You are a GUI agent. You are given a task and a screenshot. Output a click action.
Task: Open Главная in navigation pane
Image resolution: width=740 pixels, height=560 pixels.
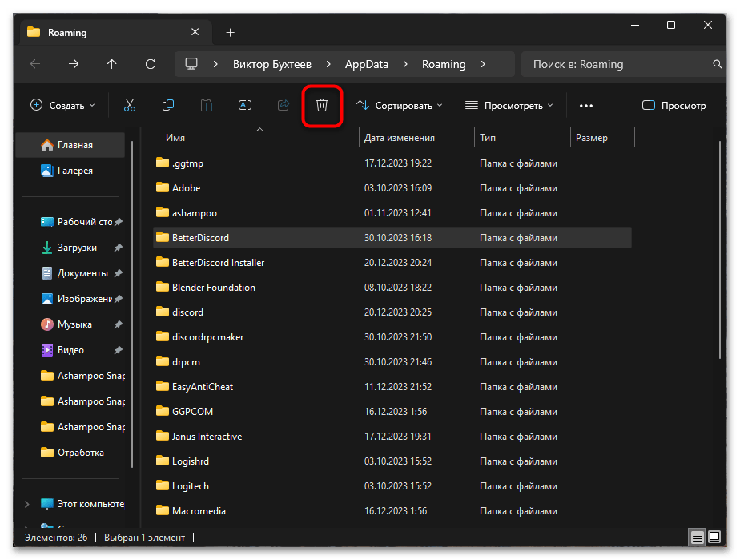(x=70, y=145)
